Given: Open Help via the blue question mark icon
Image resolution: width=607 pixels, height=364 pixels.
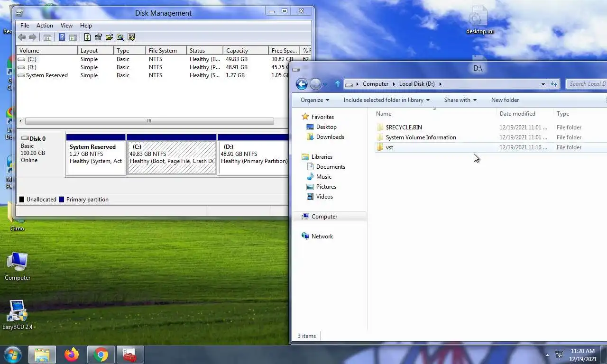Looking at the screenshot, I should (62, 37).
